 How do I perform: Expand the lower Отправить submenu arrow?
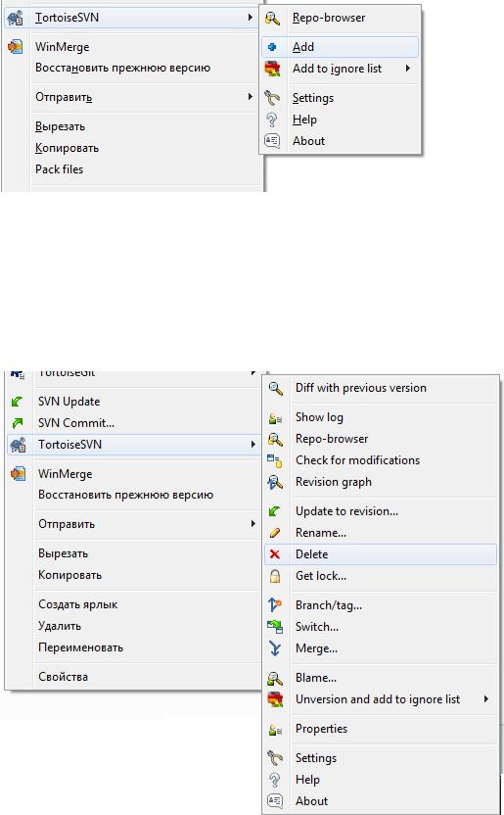point(253,523)
